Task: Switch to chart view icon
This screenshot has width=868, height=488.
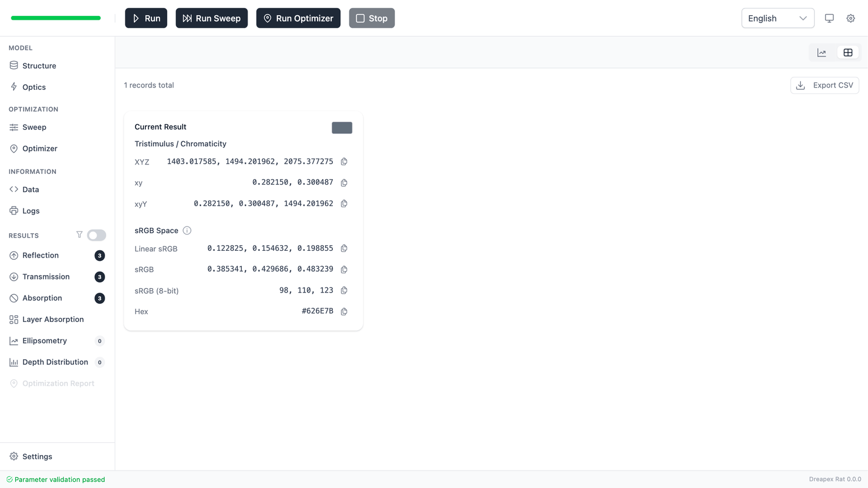Action: [x=822, y=53]
